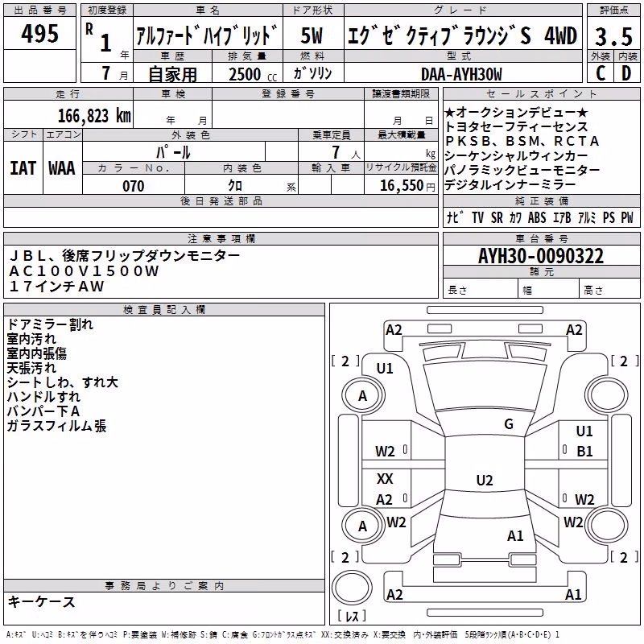Select the line ★オークションデビュー★

517,112
